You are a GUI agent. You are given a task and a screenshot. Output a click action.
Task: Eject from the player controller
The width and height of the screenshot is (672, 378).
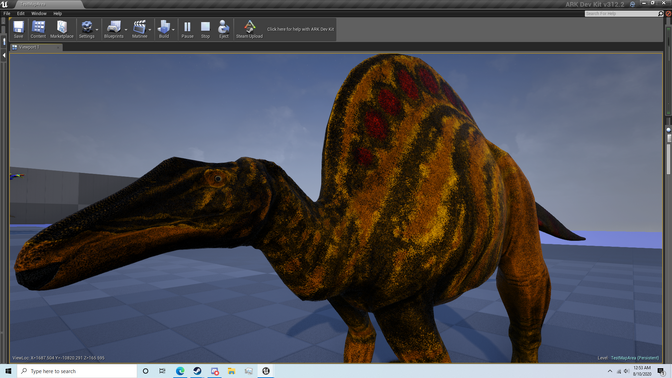click(224, 29)
